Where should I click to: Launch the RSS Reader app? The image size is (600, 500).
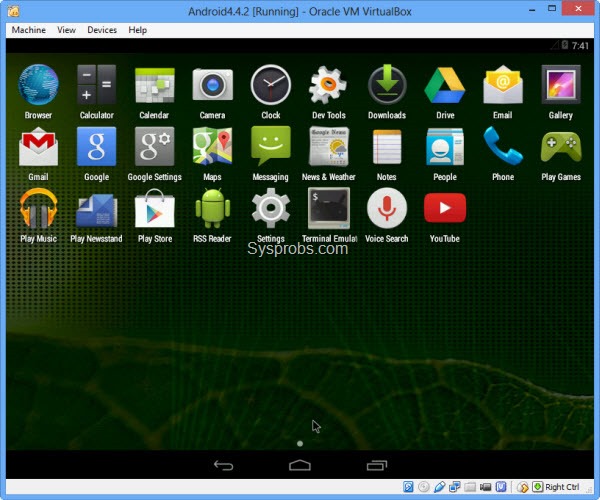pyautogui.click(x=213, y=209)
